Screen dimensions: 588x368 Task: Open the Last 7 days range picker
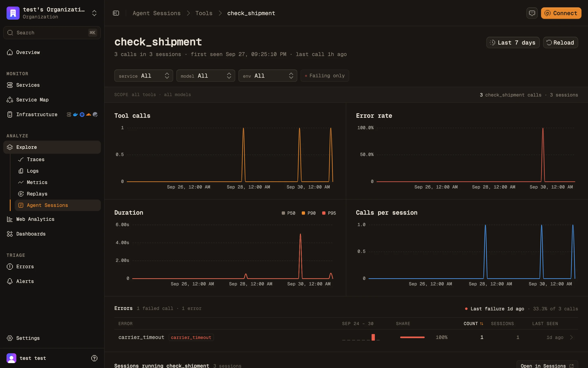point(513,43)
